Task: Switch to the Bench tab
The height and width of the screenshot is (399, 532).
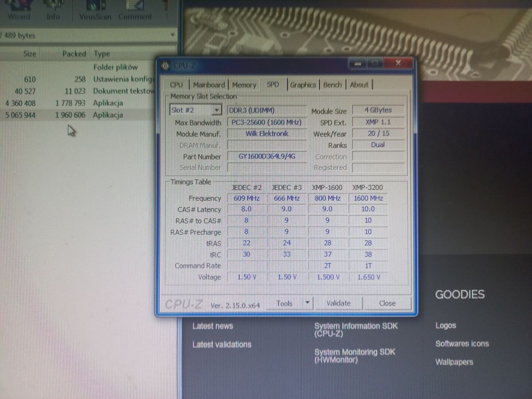Action: click(x=332, y=85)
